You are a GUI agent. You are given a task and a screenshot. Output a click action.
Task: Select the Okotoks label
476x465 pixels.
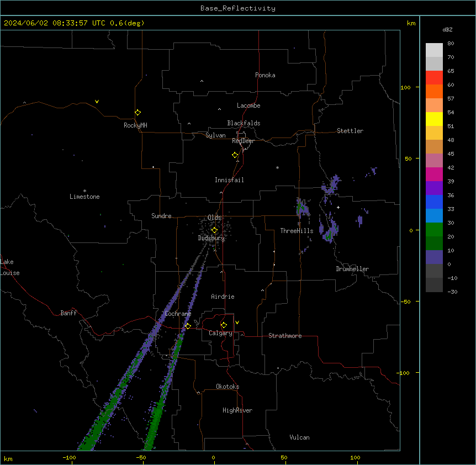(228, 387)
